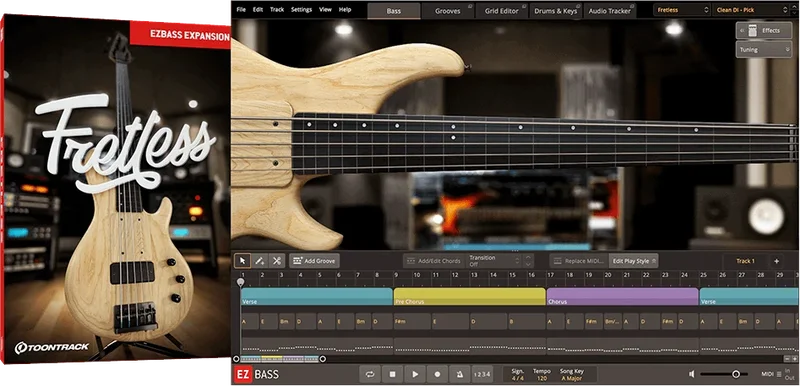The width and height of the screenshot is (800, 386).
Task: Click the Fretless expansion box cover
Action: point(116,190)
